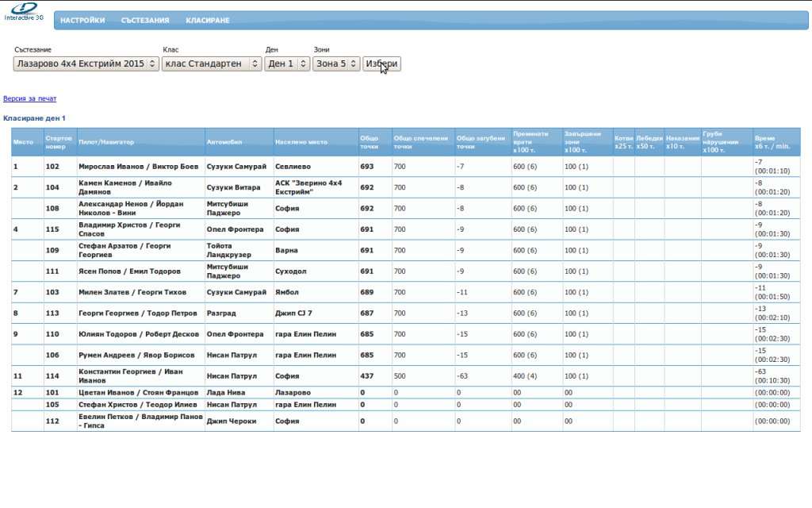The width and height of the screenshot is (812, 508).
Task: Click the Време column header
Action: (773, 142)
